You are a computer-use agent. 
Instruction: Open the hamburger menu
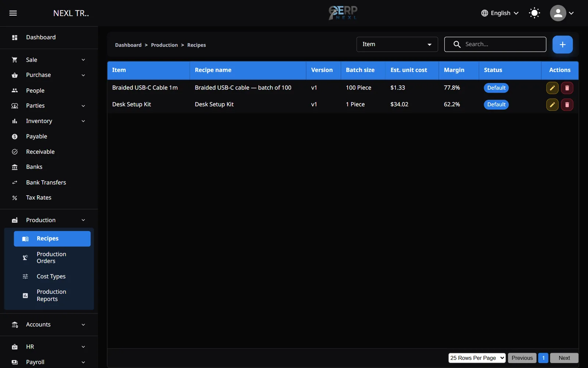[x=13, y=13]
